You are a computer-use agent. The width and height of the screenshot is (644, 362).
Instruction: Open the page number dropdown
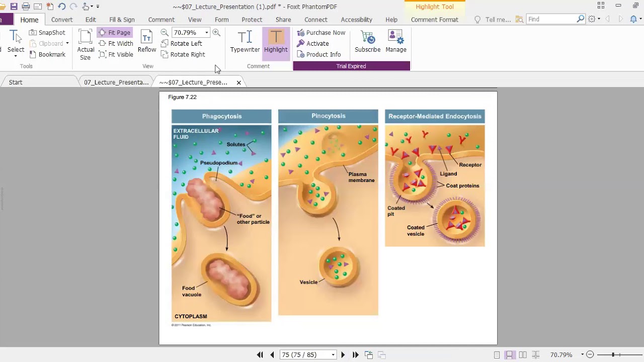[x=333, y=355]
